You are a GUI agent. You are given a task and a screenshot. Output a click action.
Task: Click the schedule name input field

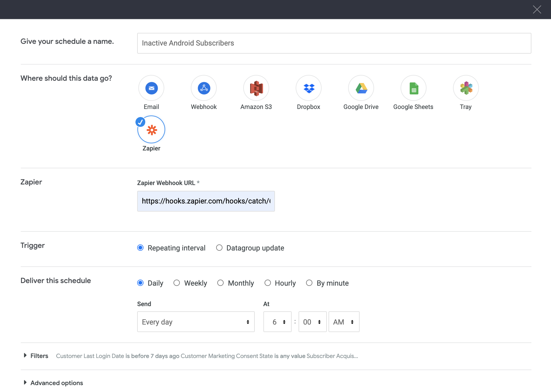click(x=334, y=43)
